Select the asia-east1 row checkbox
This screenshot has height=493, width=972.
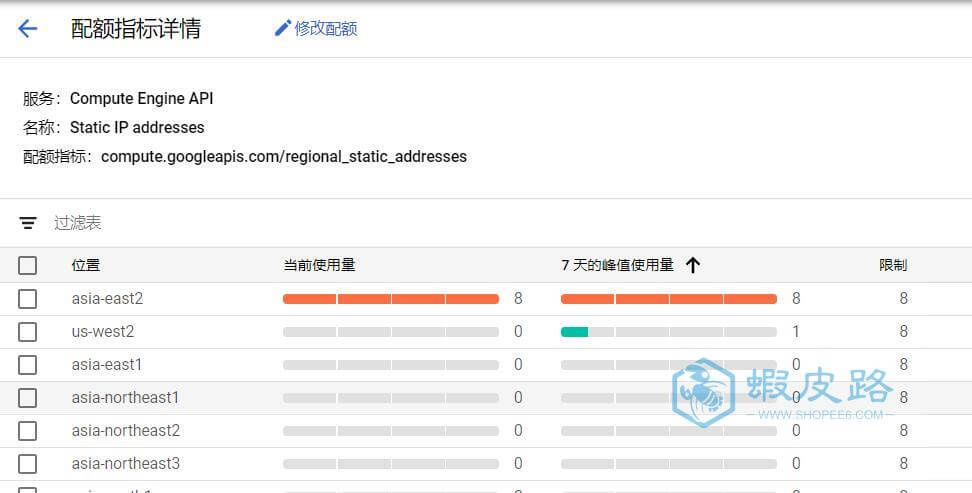(x=27, y=365)
